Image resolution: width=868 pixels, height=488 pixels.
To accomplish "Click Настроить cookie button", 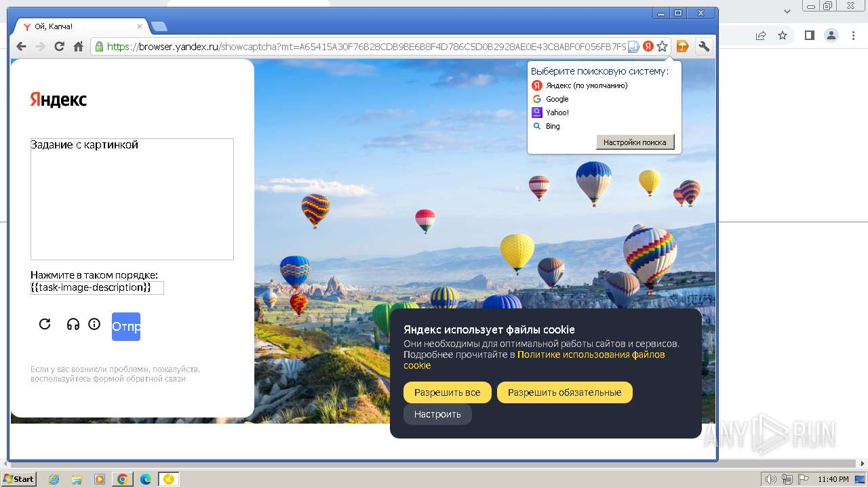I will [x=437, y=414].
